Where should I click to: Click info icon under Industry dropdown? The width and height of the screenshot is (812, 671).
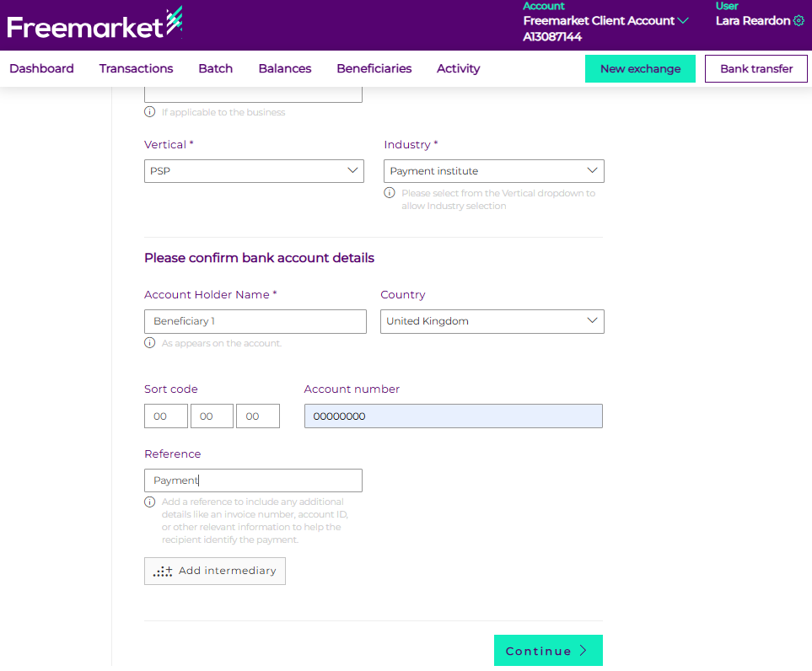point(390,193)
